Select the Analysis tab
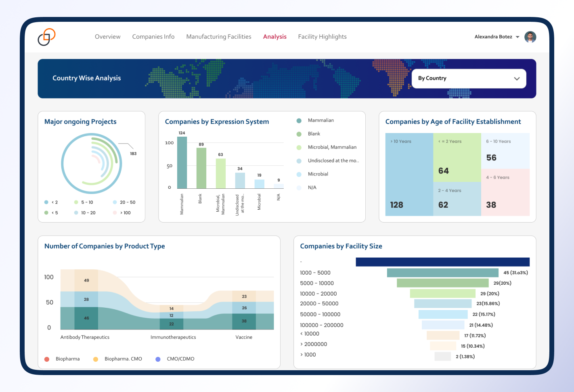 click(x=274, y=37)
